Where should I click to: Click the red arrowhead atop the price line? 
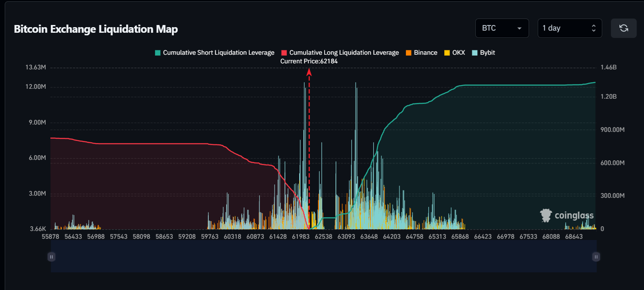pyautogui.click(x=309, y=73)
